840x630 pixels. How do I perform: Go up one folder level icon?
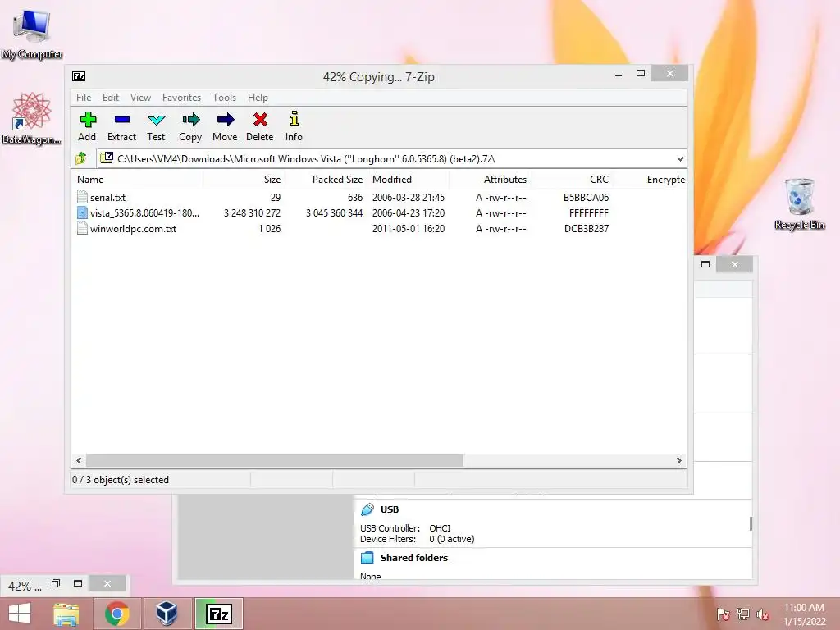81,158
